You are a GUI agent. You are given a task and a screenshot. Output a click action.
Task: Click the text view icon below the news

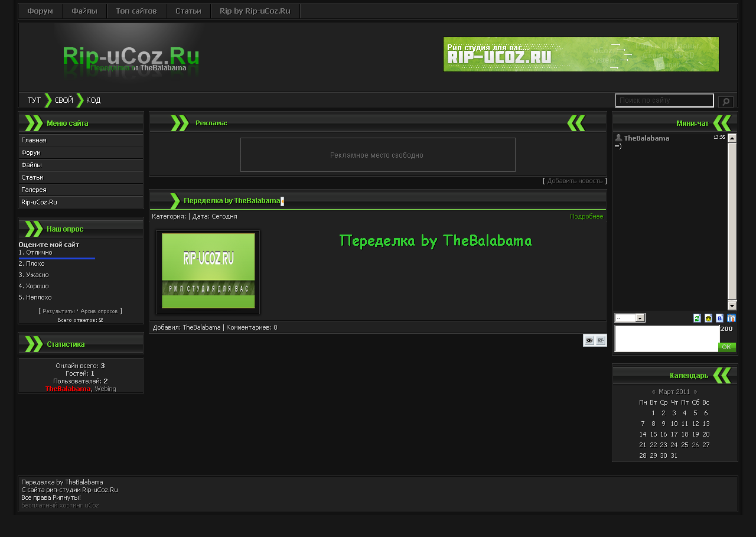click(x=601, y=340)
